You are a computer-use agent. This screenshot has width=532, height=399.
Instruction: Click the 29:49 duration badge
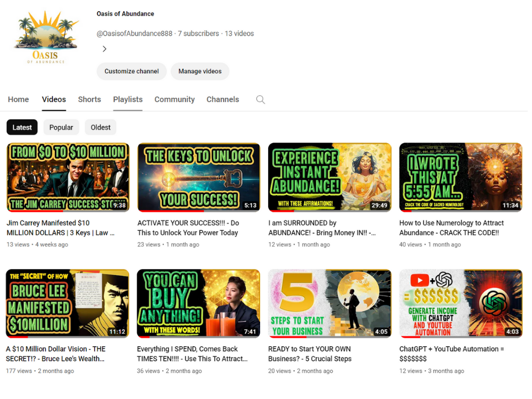(379, 205)
